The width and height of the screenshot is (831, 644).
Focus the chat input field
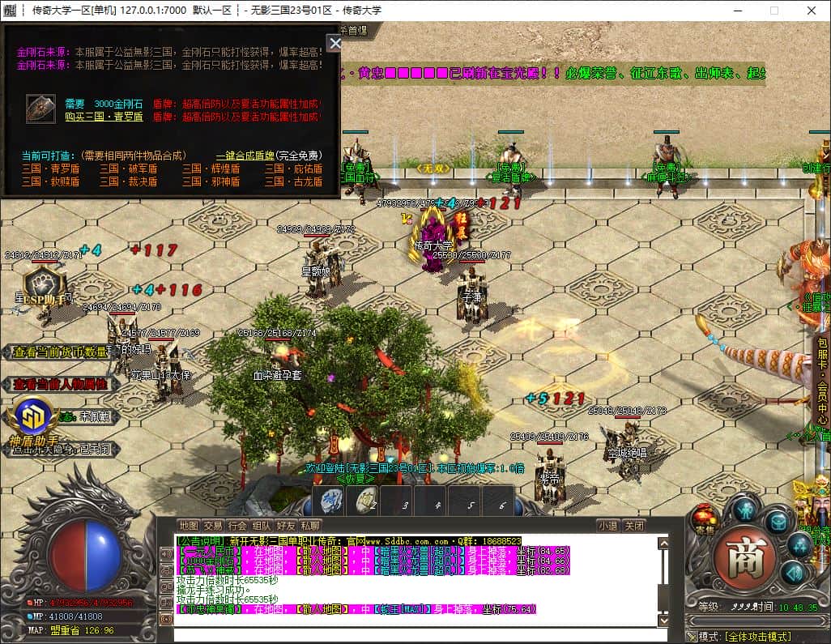[420, 635]
